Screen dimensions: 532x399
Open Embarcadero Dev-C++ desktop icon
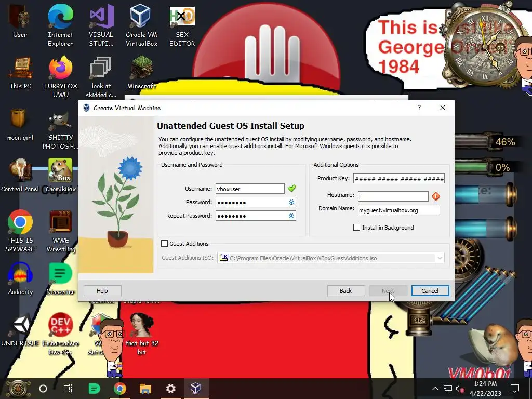pyautogui.click(x=60, y=334)
